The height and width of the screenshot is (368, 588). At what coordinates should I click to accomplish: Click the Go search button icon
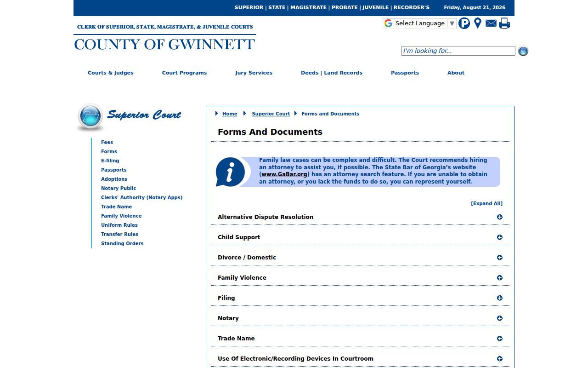[x=523, y=51]
